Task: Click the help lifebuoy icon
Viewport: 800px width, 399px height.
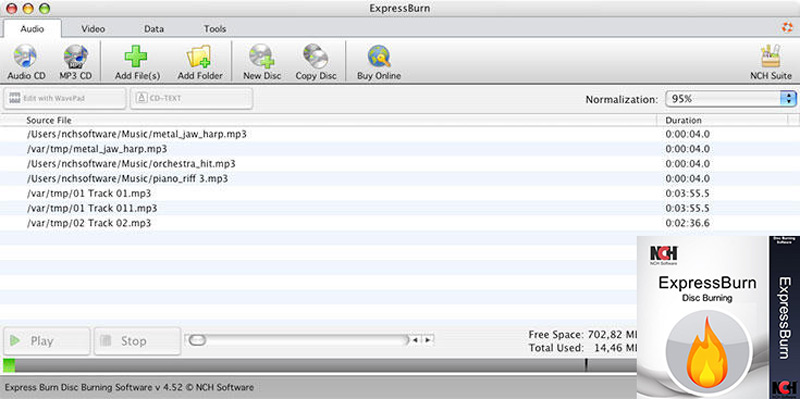Action: [x=787, y=28]
